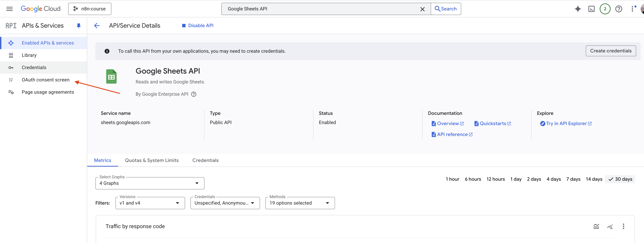Open OAuth consent screen in sidebar
Image resolution: width=644 pixels, height=243 pixels.
click(x=43, y=80)
